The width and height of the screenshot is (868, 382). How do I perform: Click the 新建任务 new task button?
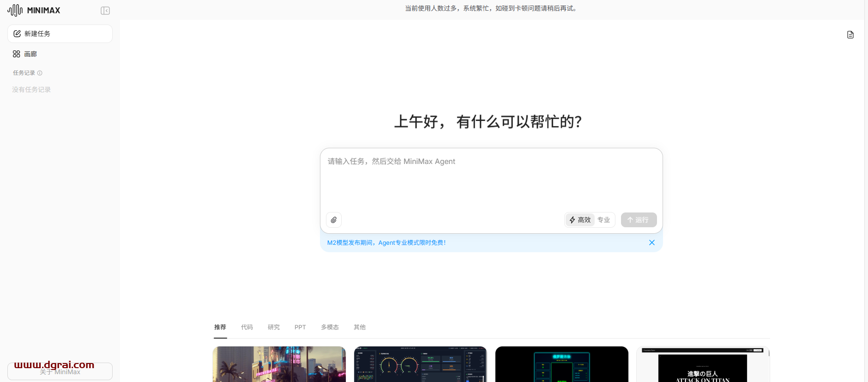click(60, 34)
